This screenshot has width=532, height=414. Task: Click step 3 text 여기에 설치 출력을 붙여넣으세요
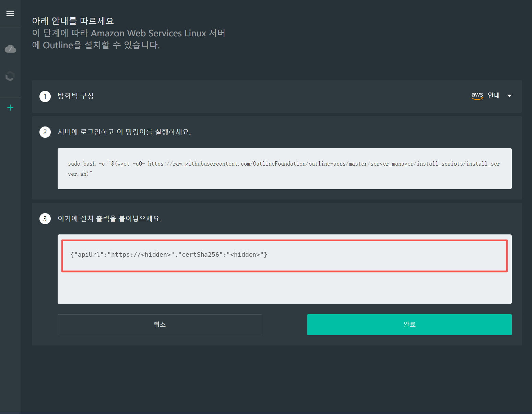tap(109, 219)
